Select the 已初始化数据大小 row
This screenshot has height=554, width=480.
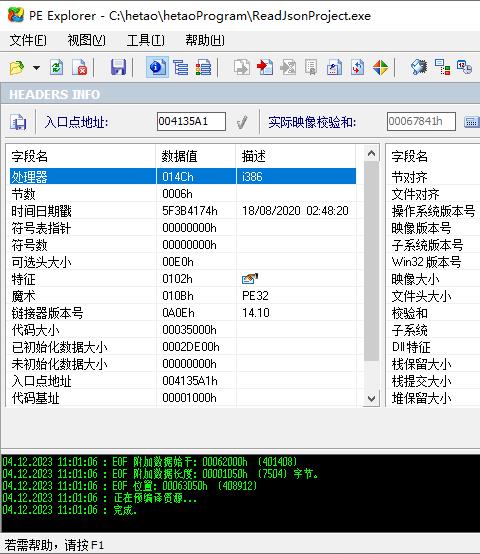[x=183, y=347]
